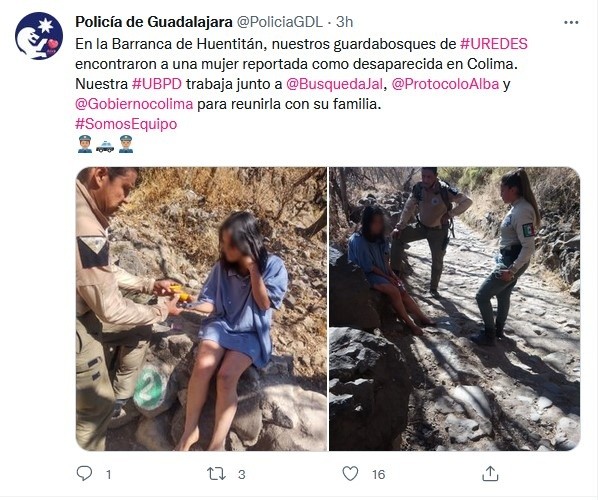The width and height of the screenshot is (598, 500).
Task: Open the right photo with two officers
Action: point(455,309)
